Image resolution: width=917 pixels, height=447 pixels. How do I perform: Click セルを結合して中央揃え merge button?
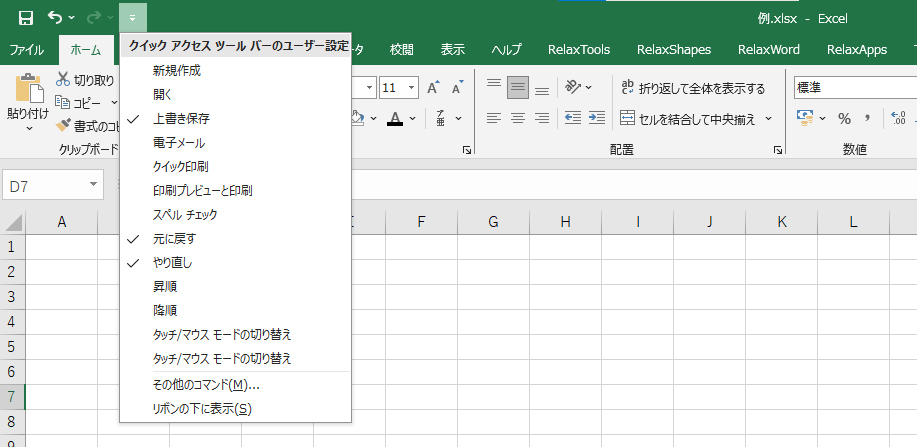pos(688,119)
